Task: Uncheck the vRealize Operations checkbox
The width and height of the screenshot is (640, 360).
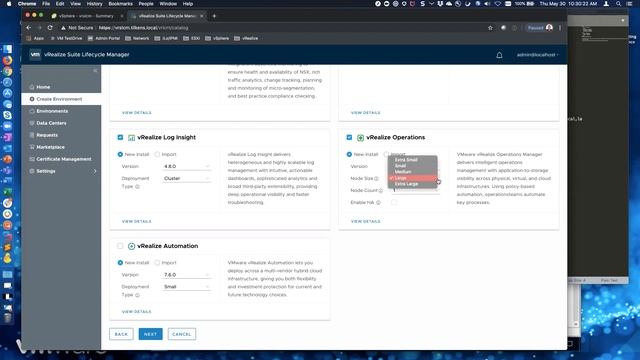Action: [349, 138]
